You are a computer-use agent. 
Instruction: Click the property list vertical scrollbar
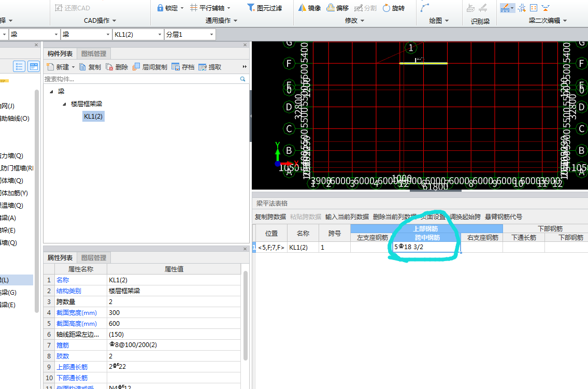[246, 315]
